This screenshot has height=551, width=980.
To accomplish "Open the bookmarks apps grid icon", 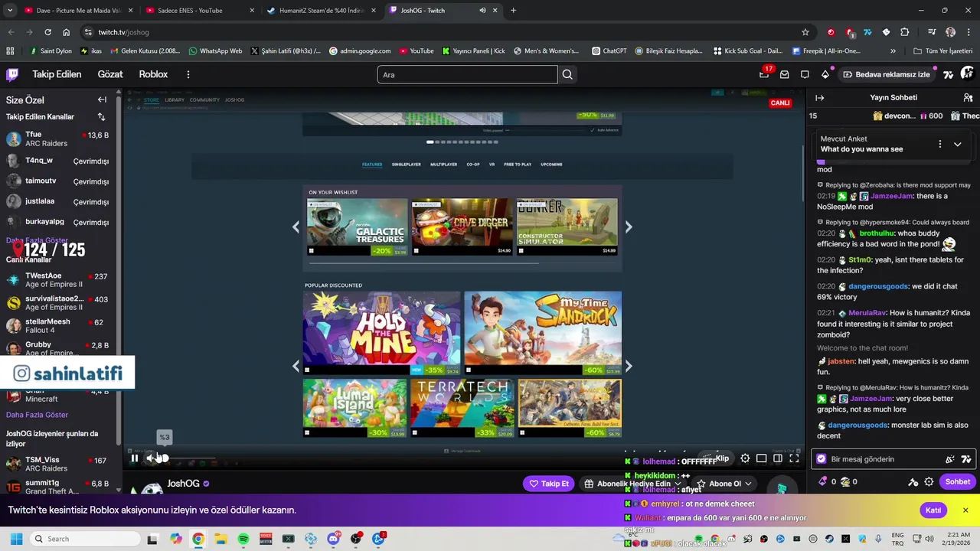I will coord(10,51).
